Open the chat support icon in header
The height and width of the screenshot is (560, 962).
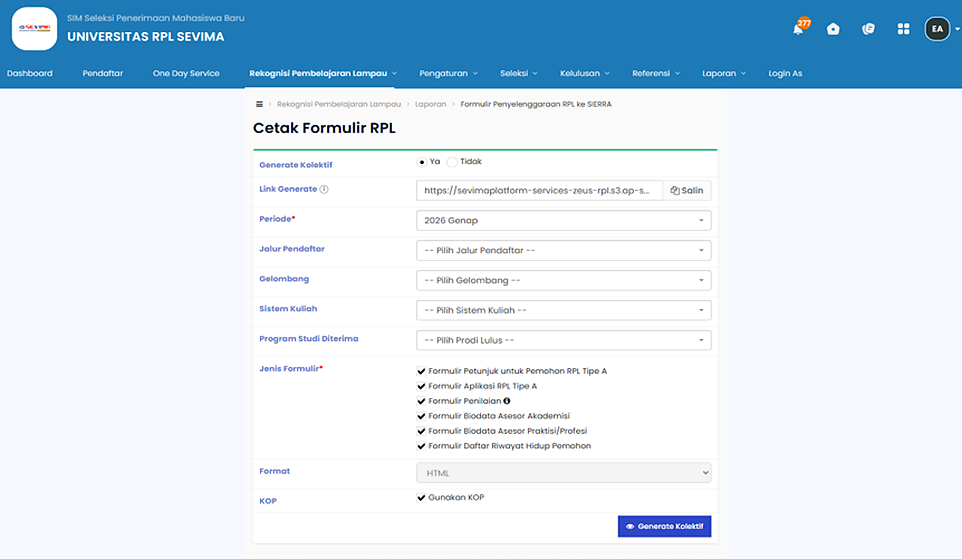tap(868, 29)
